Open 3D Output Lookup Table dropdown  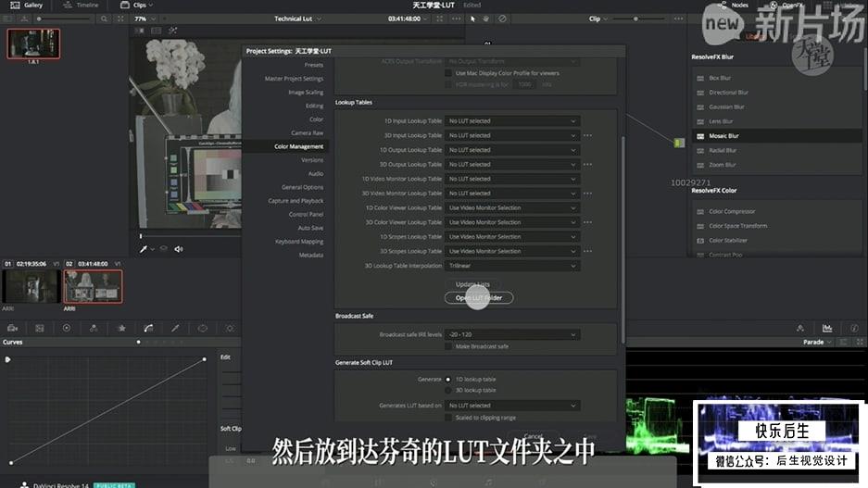coord(512,164)
